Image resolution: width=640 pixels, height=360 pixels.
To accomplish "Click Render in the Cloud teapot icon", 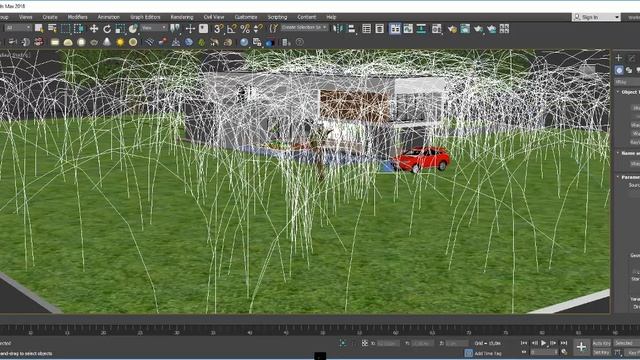I will point(491,29).
